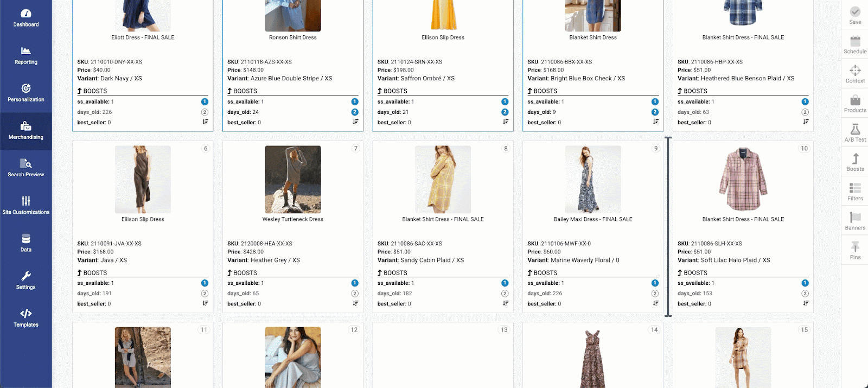Open Search Preview
Viewport: 868px width, 388px height.
click(26, 168)
